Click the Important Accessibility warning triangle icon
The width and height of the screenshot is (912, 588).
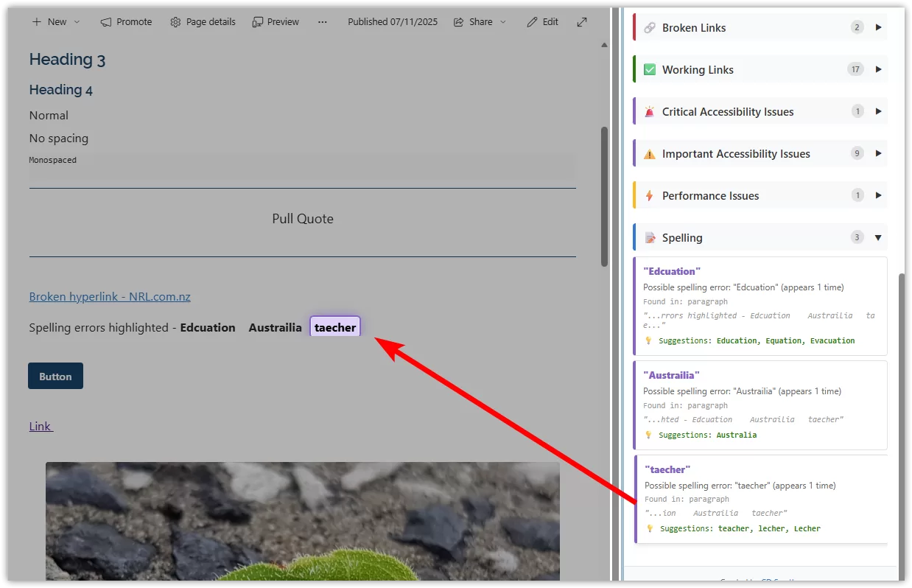point(649,154)
